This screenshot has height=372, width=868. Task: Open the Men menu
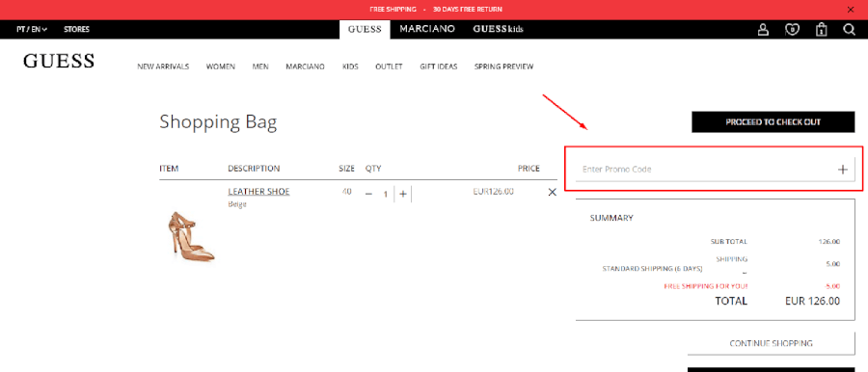click(x=260, y=66)
